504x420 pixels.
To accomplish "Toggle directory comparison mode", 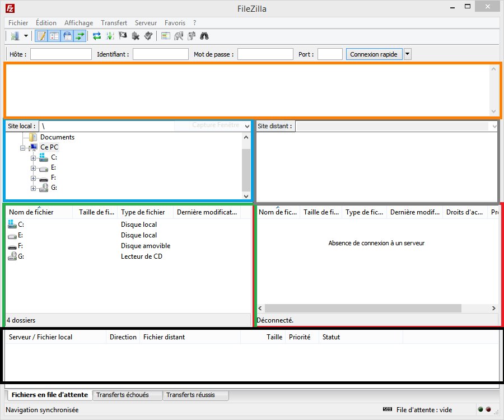I will coord(179,36).
